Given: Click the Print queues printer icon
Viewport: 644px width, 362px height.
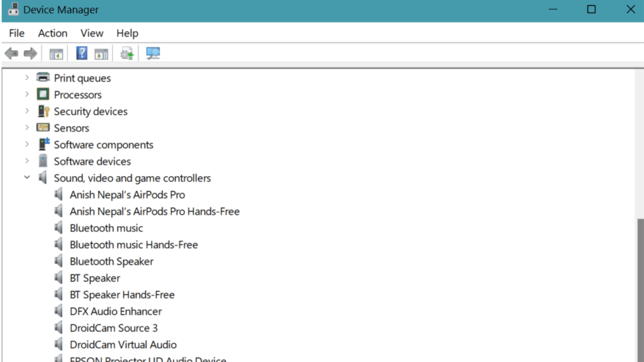Looking at the screenshot, I should 43,77.
